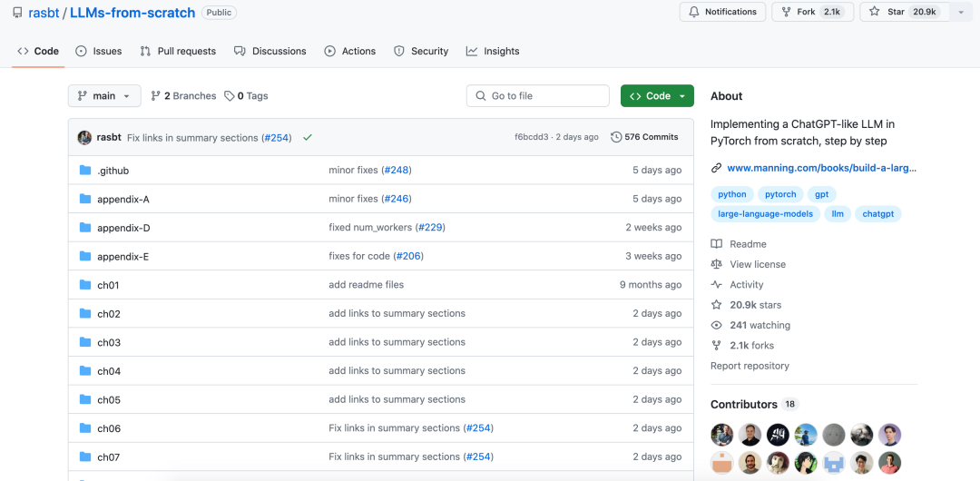Open commit hash f6bcdd3

[531, 137]
